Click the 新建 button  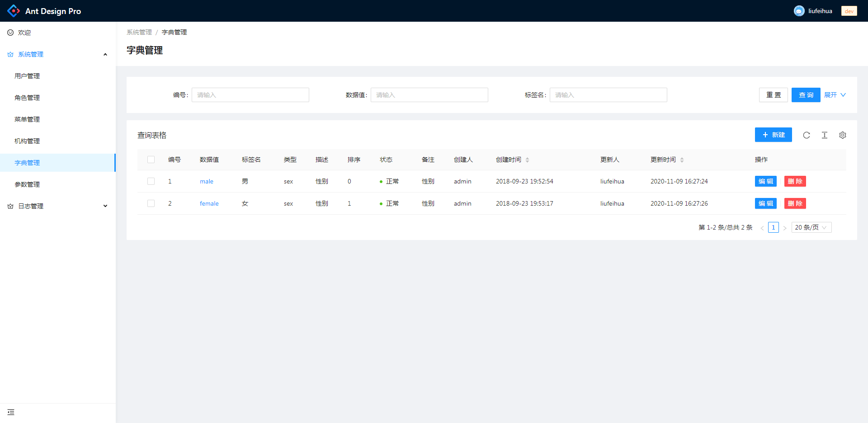[x=773, y=135]
